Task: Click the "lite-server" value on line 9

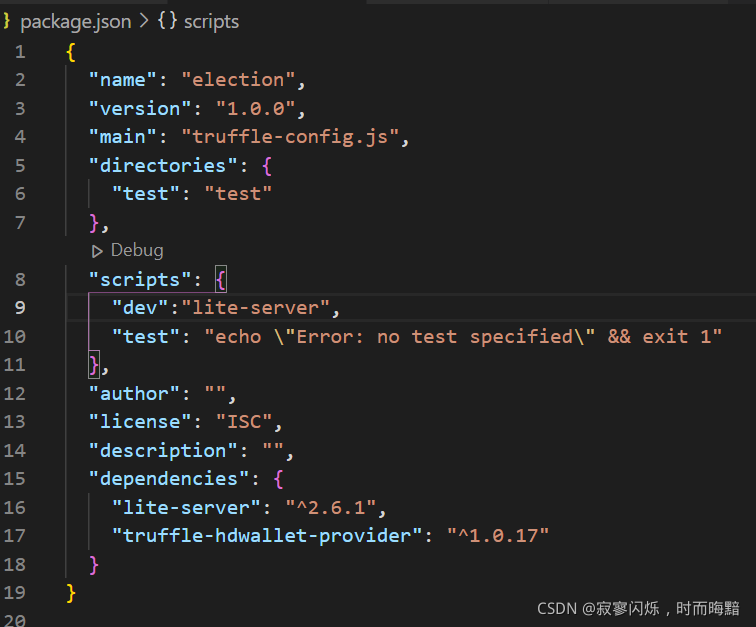Action: (256, 308)
